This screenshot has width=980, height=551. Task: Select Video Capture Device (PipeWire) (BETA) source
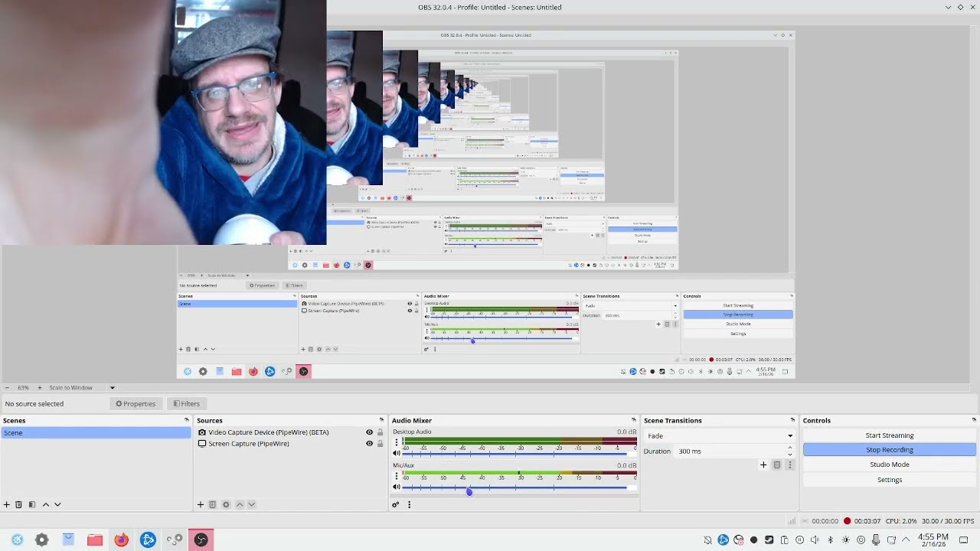pyautogui.click(x=268, y=432)
